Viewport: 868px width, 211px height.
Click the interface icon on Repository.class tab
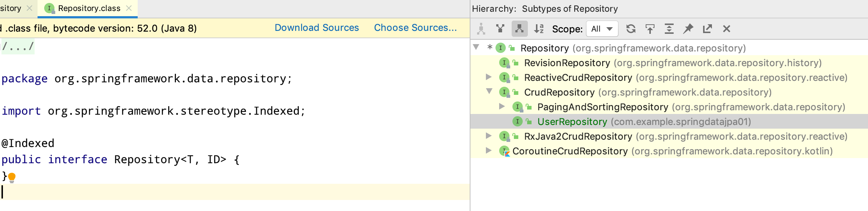point(49,8)
